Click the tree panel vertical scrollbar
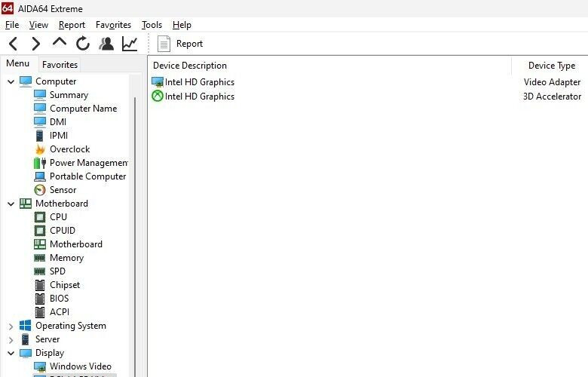 point(135,236)
